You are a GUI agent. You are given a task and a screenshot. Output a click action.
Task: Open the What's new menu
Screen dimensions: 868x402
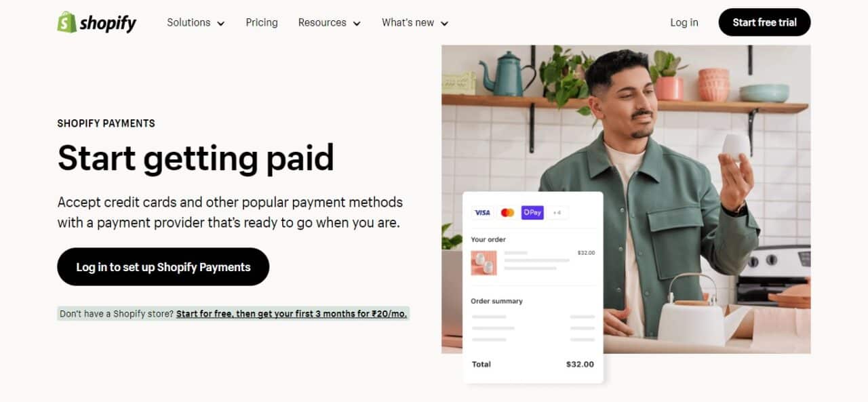(x=415, y=22)
